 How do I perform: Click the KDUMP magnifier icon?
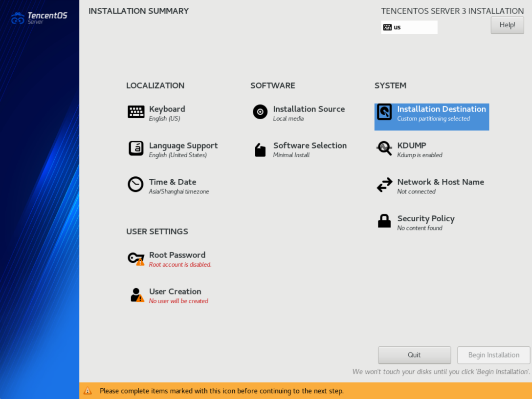384,148
